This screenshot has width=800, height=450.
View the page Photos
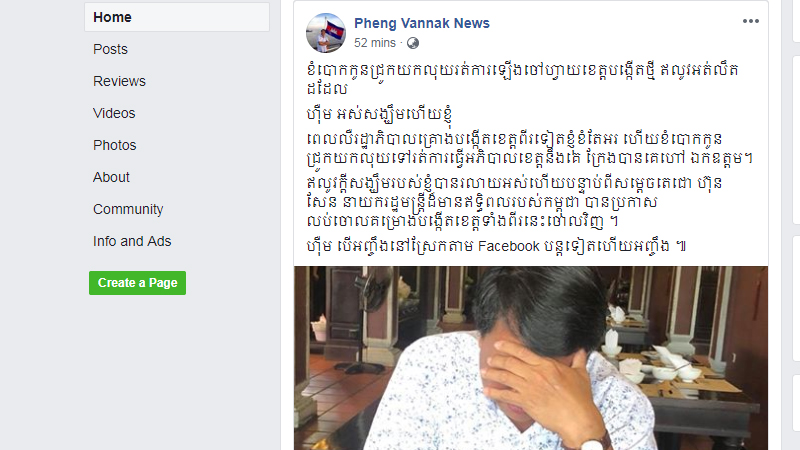pyautogui.click(x=114, y=145)
